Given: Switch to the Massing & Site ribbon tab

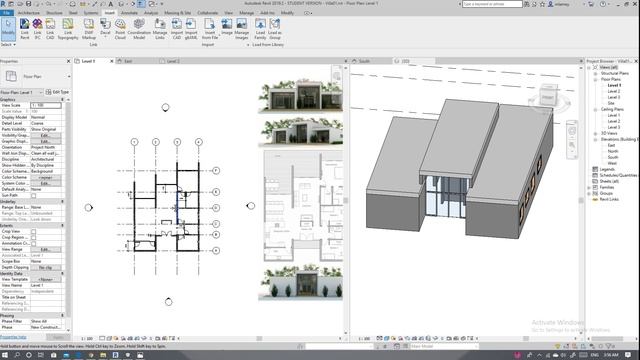Looking at the screenshot, I should coord(177,13).
